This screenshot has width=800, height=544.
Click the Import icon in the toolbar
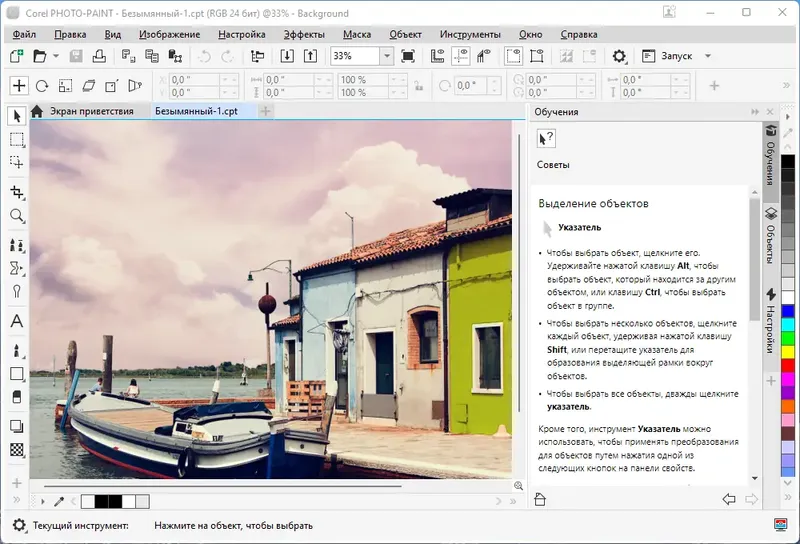tap(287, 56)
